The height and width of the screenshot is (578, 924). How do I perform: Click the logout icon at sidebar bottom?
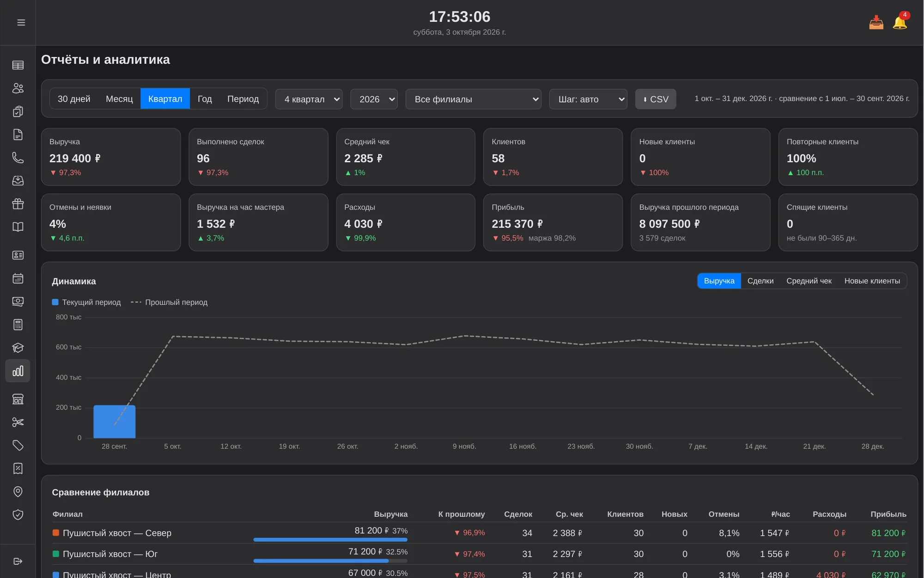(x=18, y=561)
